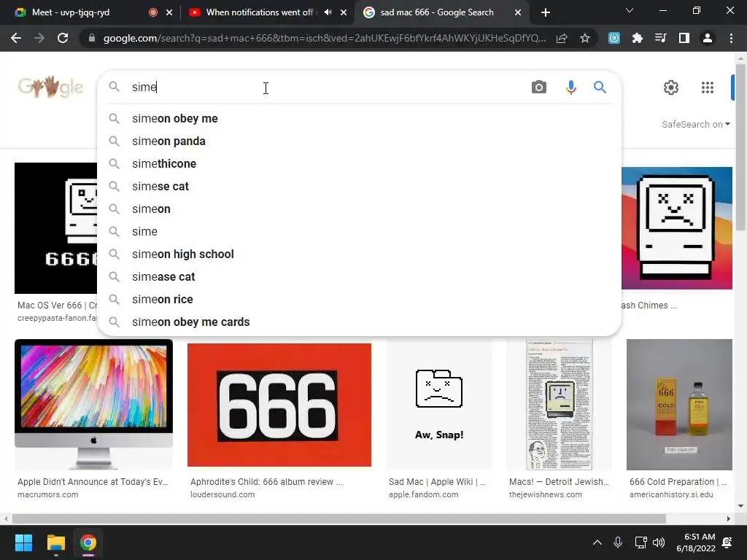
Task: Open the Extensions puzzle icon
Action: [x=637, y=38]
